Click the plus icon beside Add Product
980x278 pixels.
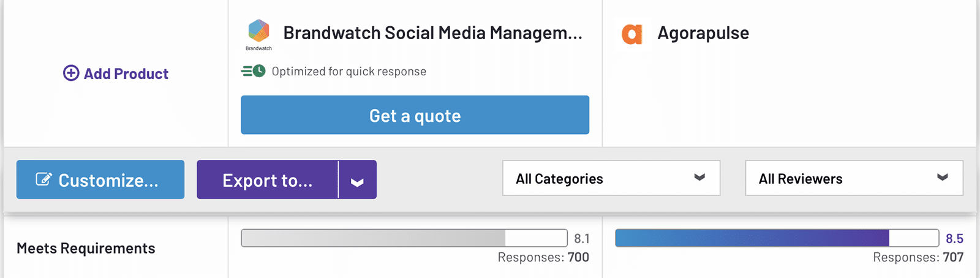click(71, 73)
